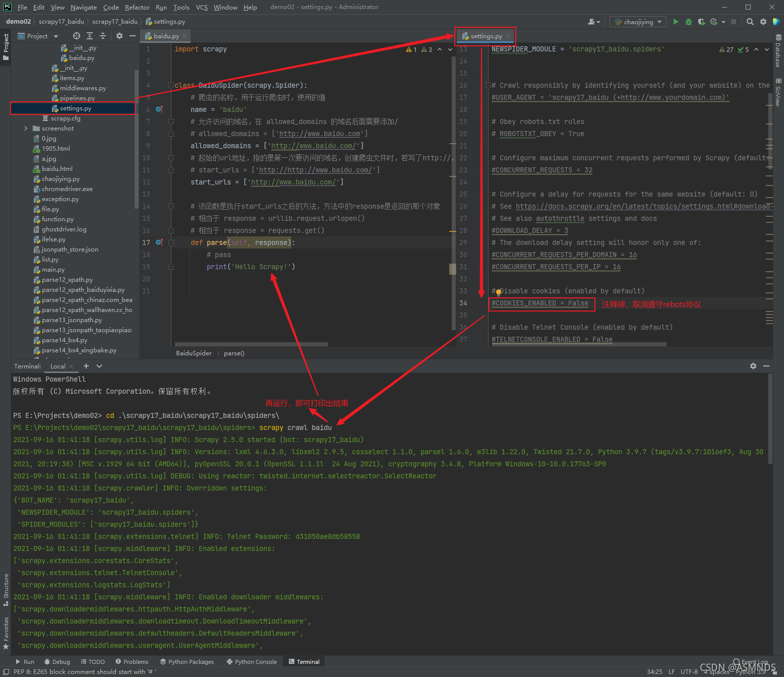Image resolution: width=784 pixels, height=677 pixels.
Task: Hide the Terminal panel
Action: [766, 366]
